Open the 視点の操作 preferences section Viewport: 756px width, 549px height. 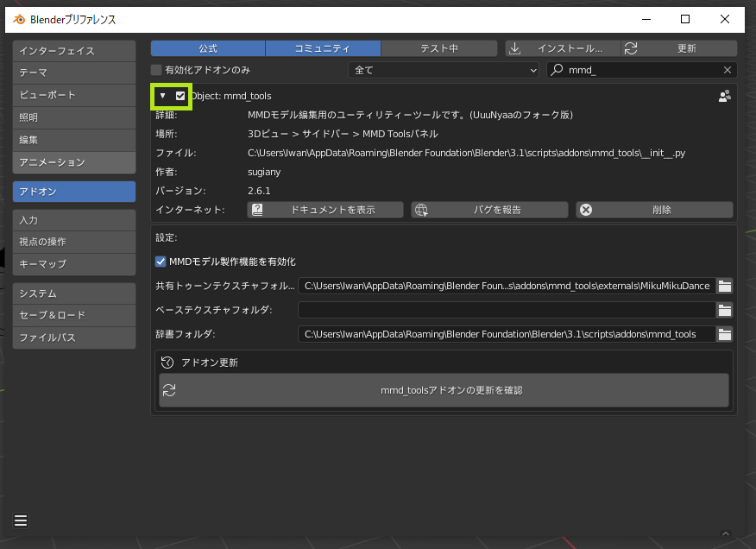[x=74, y=242]
